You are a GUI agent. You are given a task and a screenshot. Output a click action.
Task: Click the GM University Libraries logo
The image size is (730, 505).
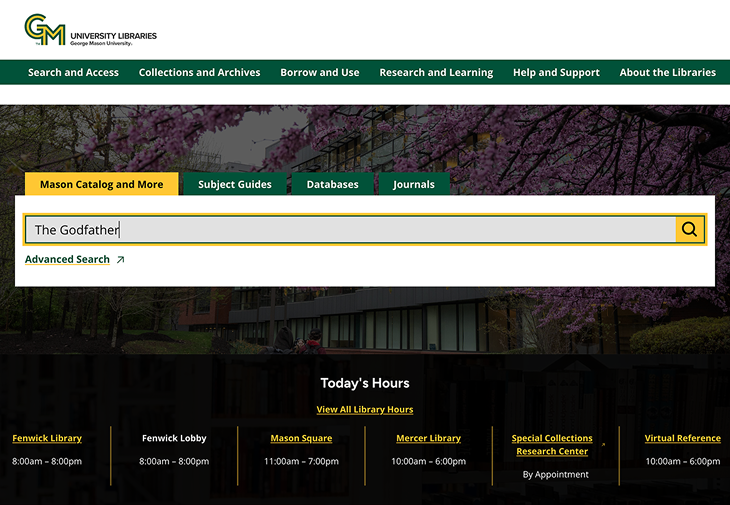pos(91,30)
